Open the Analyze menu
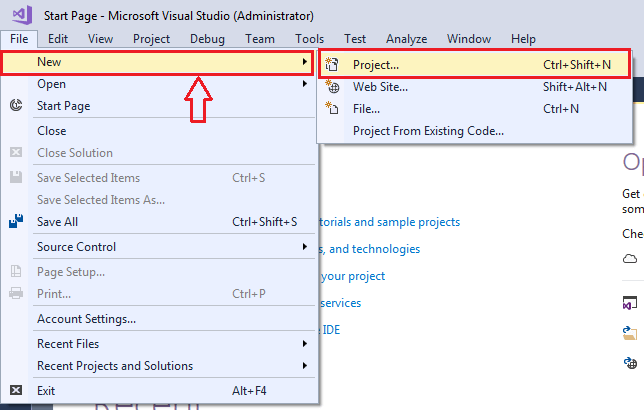This screenshot has height=410, width=644. [x=407, y=39]
